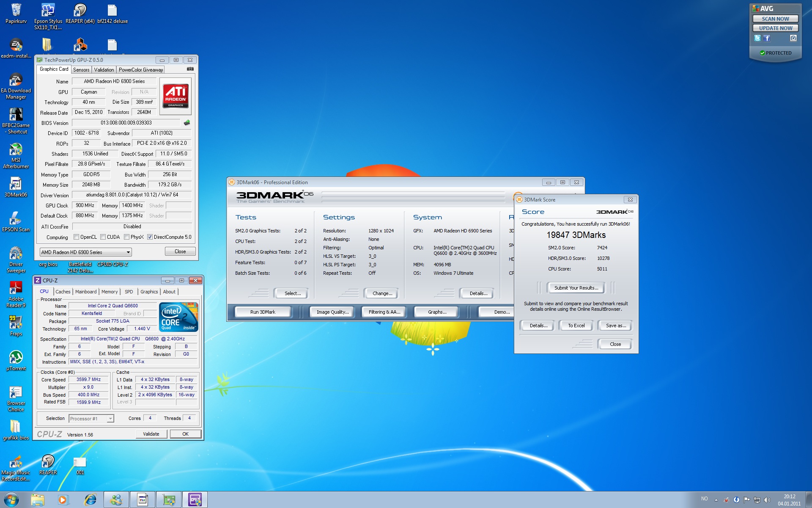The image size is (812, 508).
Task: Click Graphs... button in 3DMark06
Action: click(x=437, y=312)
